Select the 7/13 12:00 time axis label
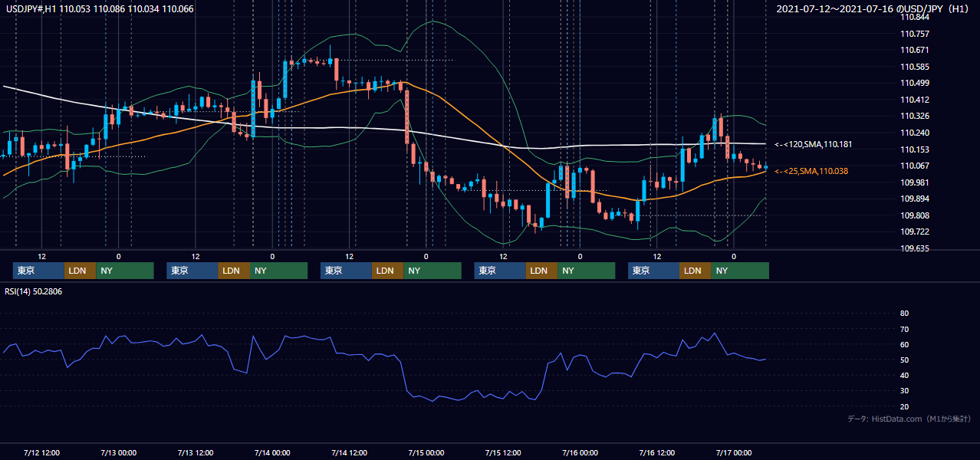The height and width of the screenshot is (460, 980). tap(195, 452)
